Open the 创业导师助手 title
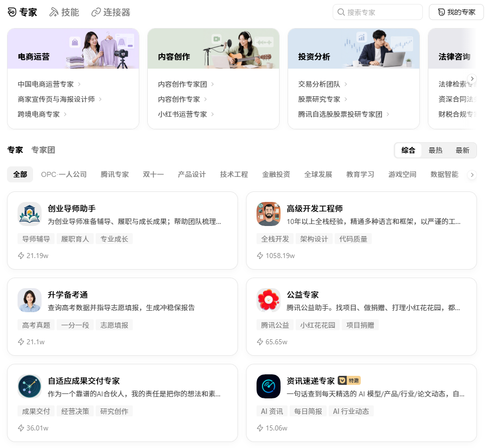The height and width of the screenshot is (448, 486). (x=72, y=208)
